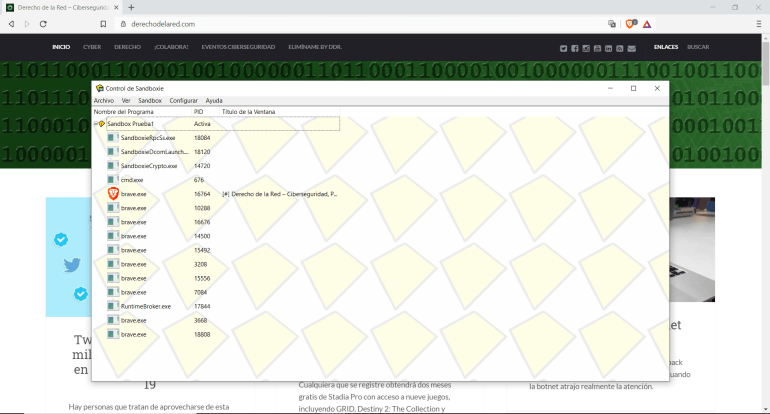The width and height of the screenshot is (770, 414).
Task: Open the Sandbox menu in Sandboxie
Action: coord(150,101)
